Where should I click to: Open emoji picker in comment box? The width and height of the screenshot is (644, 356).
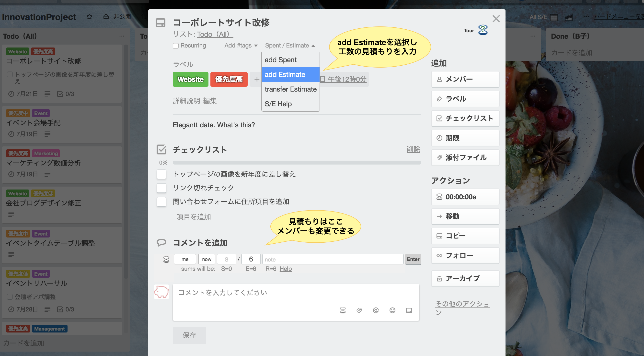(x=392, y=310)
